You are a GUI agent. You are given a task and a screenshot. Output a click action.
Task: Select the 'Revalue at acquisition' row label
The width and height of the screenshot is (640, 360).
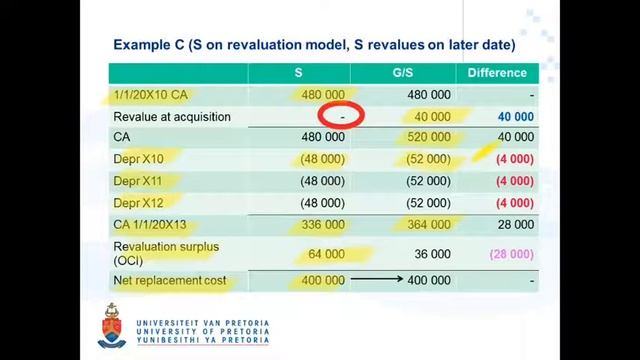click(172, 117)
